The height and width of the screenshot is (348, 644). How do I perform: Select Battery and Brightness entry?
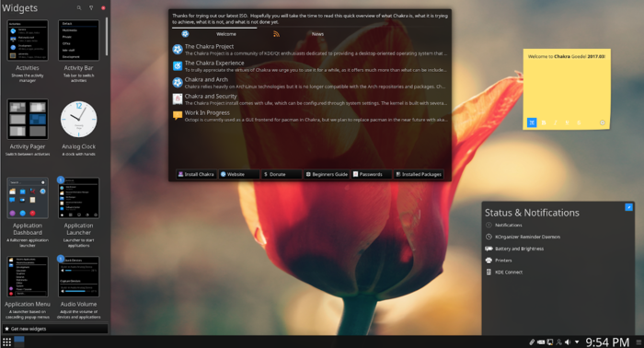pyautogui.click(x=519, y=249)
